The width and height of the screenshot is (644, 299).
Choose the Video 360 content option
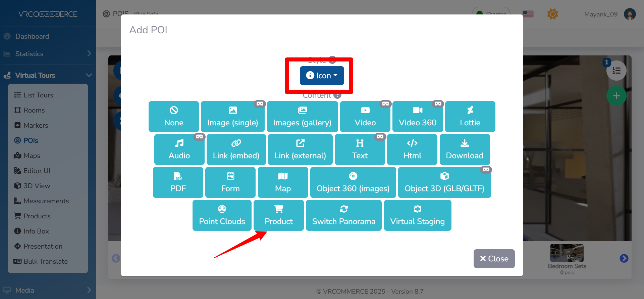417,117
